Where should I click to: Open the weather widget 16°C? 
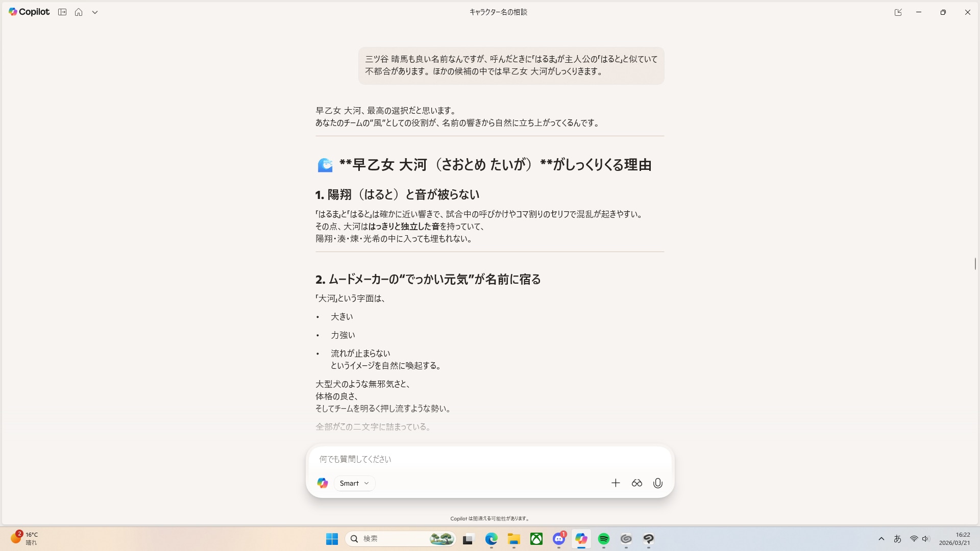point(24,538)
